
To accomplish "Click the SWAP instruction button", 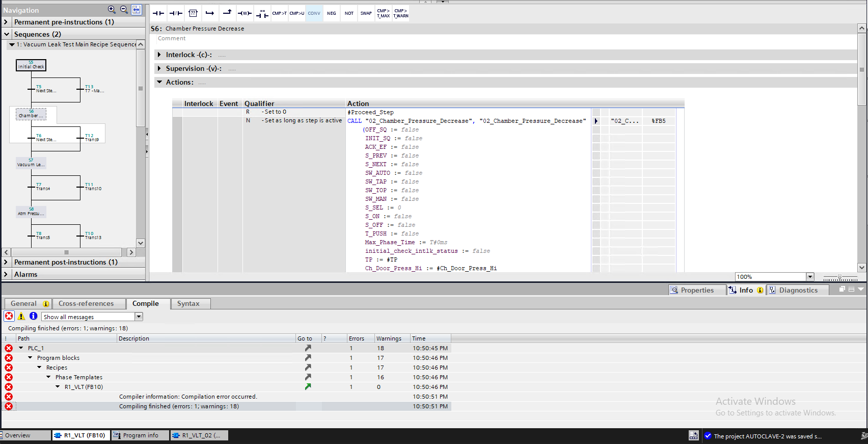I will click(366, 13).
